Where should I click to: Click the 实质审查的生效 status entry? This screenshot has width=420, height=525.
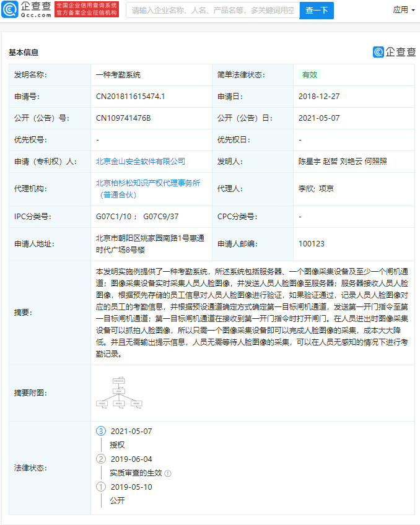click(136, 473)
